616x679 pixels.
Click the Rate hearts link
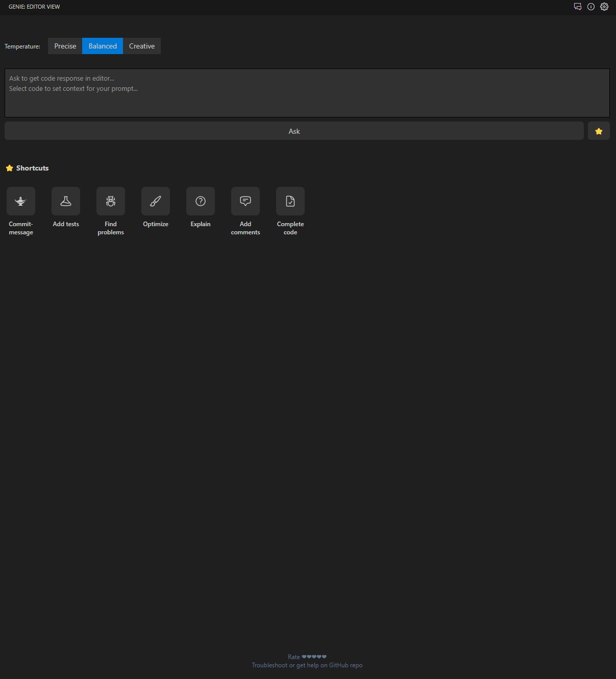(307, 657)
